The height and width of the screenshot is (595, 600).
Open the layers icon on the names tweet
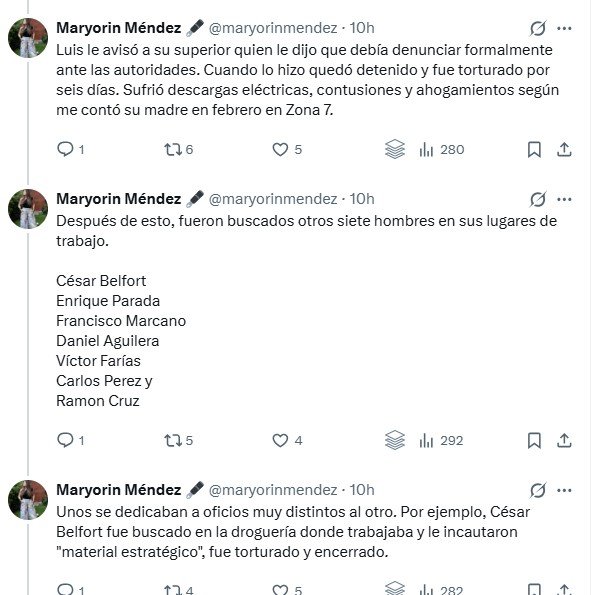(395, 440)
